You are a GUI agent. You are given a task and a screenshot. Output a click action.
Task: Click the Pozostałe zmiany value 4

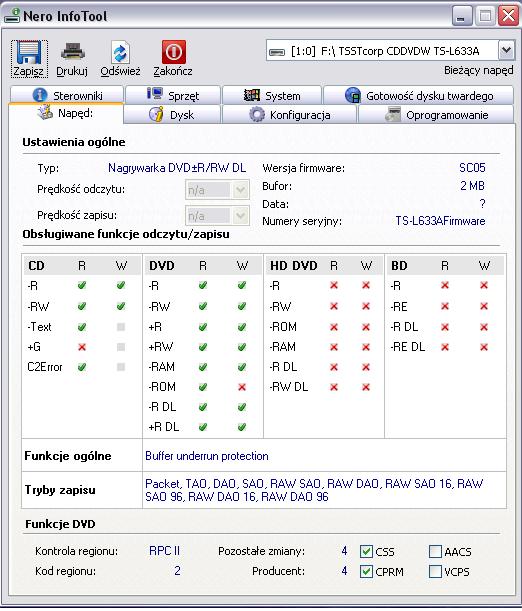click(344, 551)
